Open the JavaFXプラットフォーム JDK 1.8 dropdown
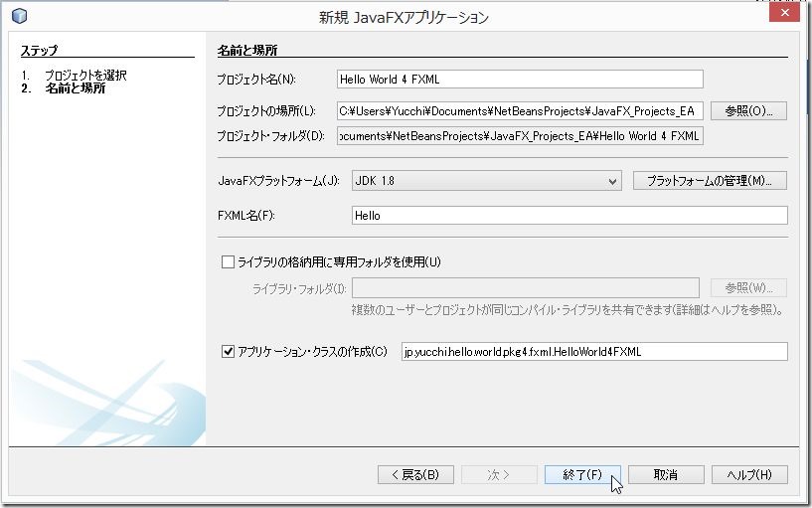Image resolution: width=812 pixels, height=508 pixels. [x=487, y=181]
